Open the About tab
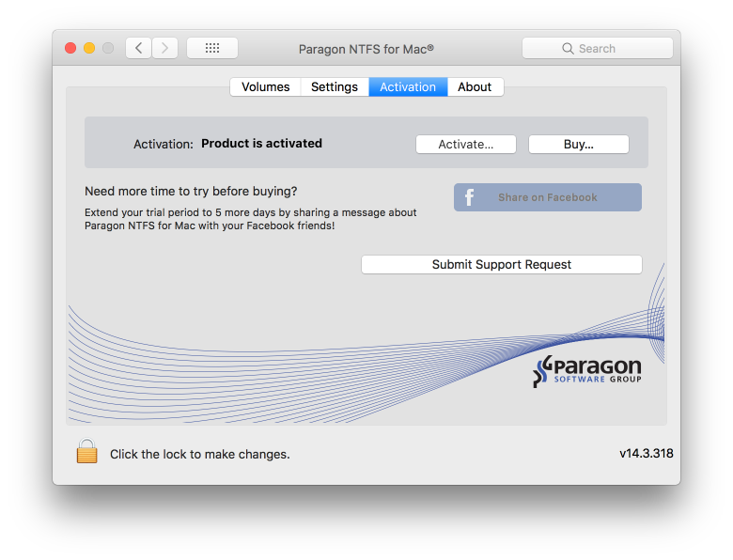 (x=475, y=87)
